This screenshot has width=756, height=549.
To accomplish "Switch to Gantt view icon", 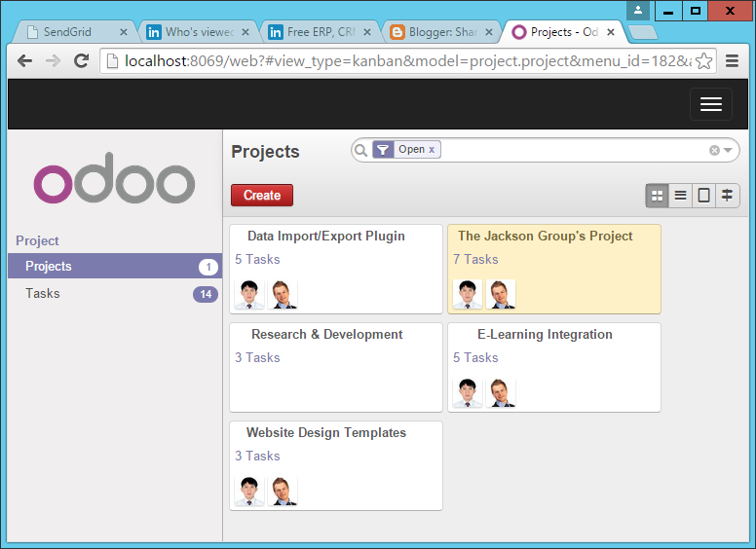I will tap(727, 196).
